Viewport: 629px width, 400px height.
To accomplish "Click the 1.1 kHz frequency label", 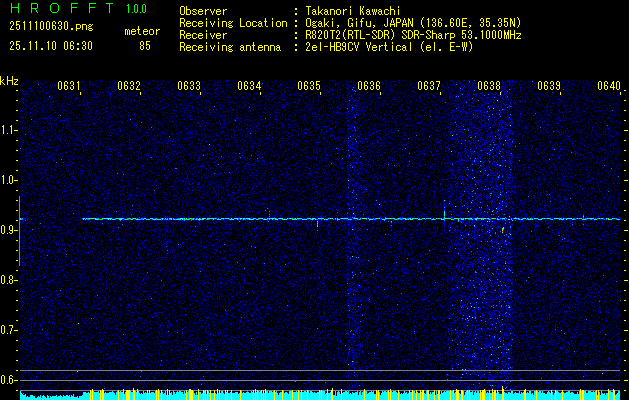I will point(8,130).
